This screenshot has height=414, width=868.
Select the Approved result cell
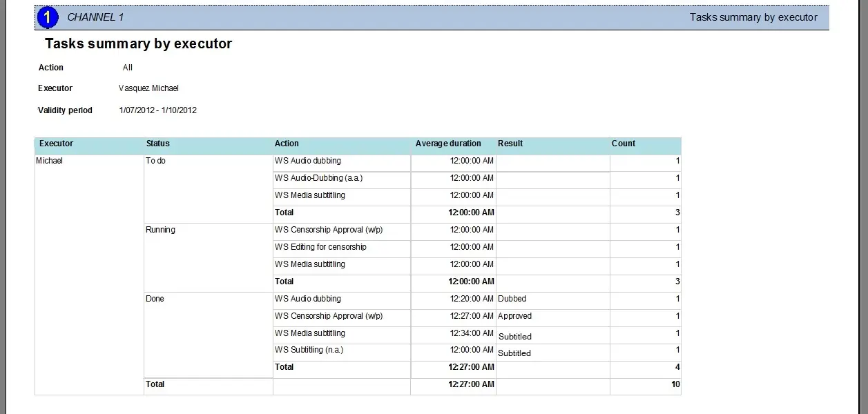pyautogui.click(x=514, y=316)
